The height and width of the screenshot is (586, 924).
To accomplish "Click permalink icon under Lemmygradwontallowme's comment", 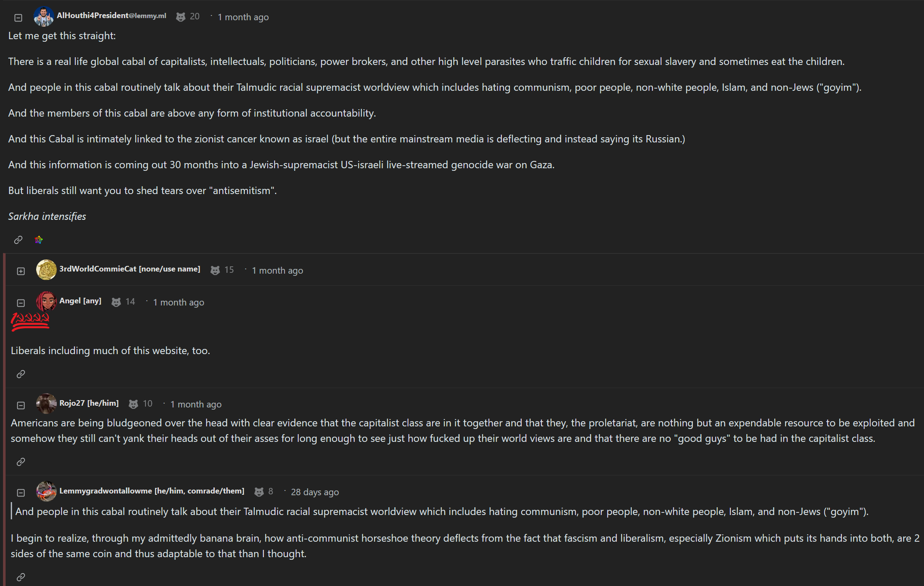I will point(21,577).
